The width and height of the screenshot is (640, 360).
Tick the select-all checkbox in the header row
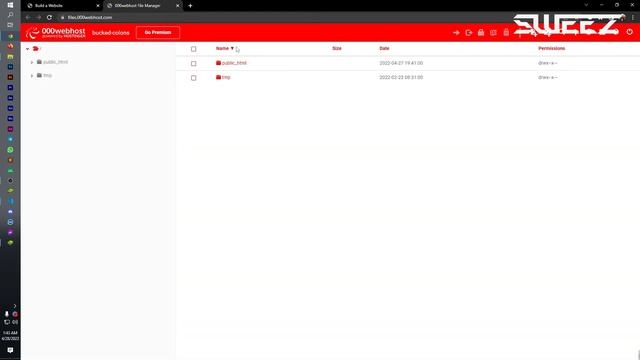pos(193,49)
